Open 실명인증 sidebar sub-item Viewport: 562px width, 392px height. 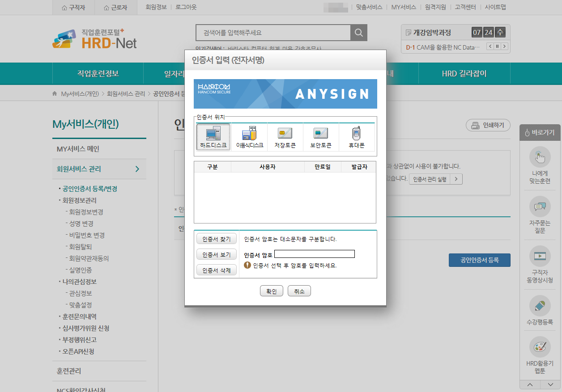coord(80,270)
